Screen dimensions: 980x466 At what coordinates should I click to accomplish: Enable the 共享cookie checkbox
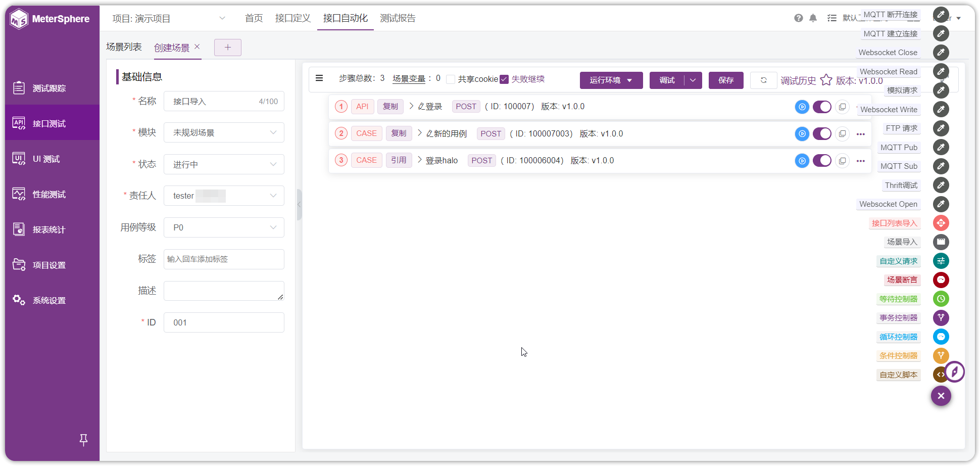click(451, 79)
